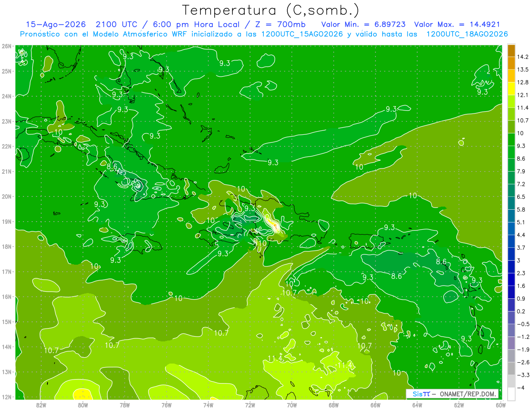Click the 22N latitude axis label
The width and height of the screenshot is (532, 411).
7,146
